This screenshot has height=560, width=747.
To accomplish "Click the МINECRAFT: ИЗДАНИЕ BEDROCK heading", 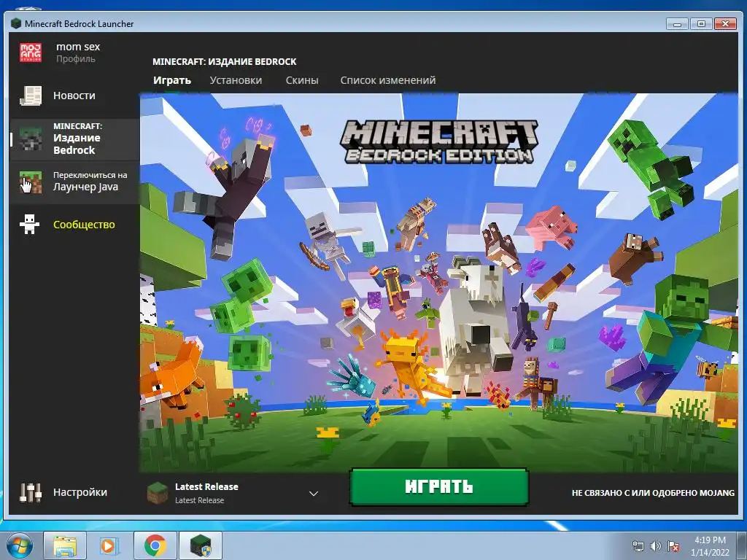I will (225, 61).
